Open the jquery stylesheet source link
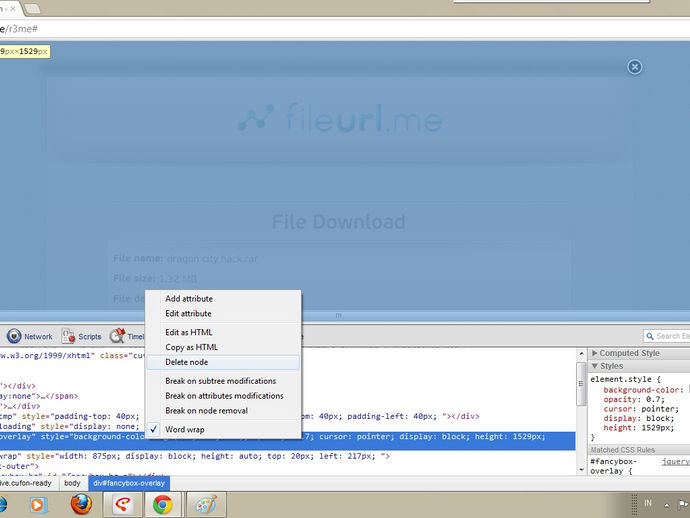This screenshot has width=690, height=518. [675, 461]
